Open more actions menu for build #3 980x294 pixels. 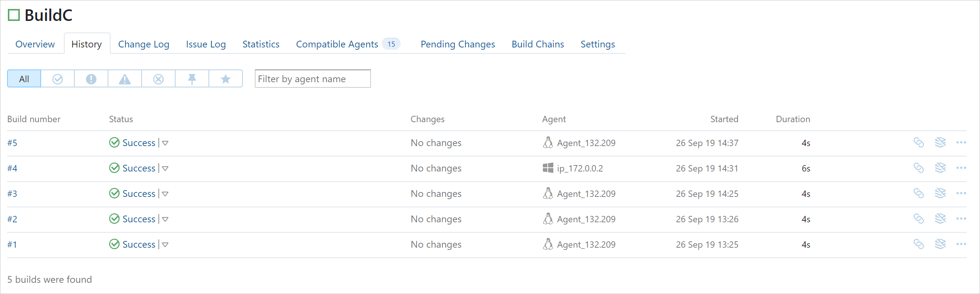[x=961, y=194]
